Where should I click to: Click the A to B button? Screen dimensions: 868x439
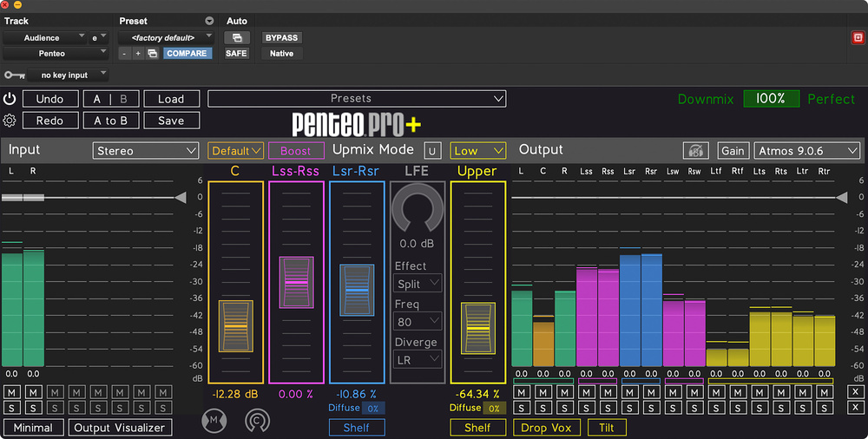tap(111, 120)
